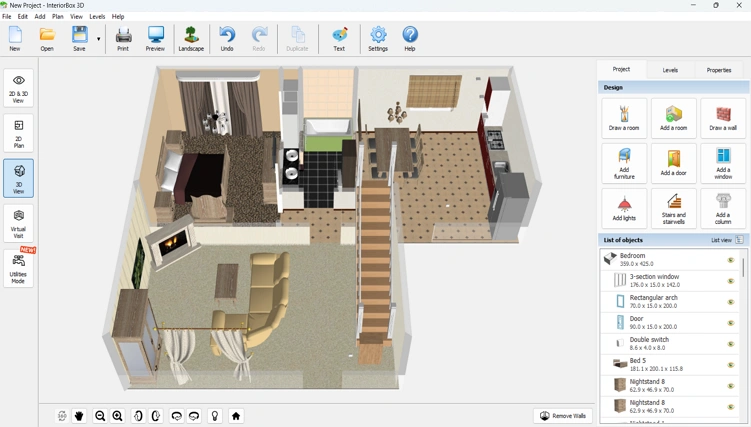Select the hand pan tool
The image size is (751, 427).
tap(79, 416)
